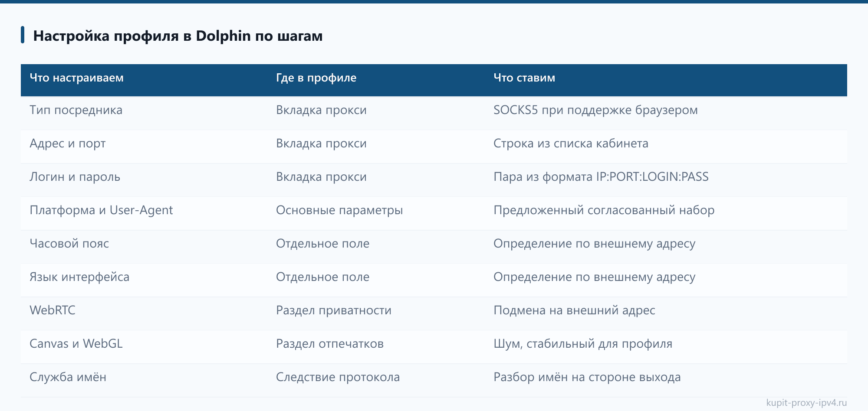Click 'SOCKS5 при поддержке браузером'
Viewport: 868px width, 411px height.
[x=595, y=110]
